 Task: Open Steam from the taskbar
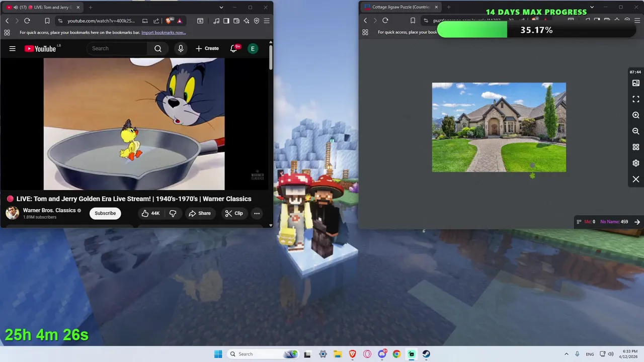[x=426, y=354]
